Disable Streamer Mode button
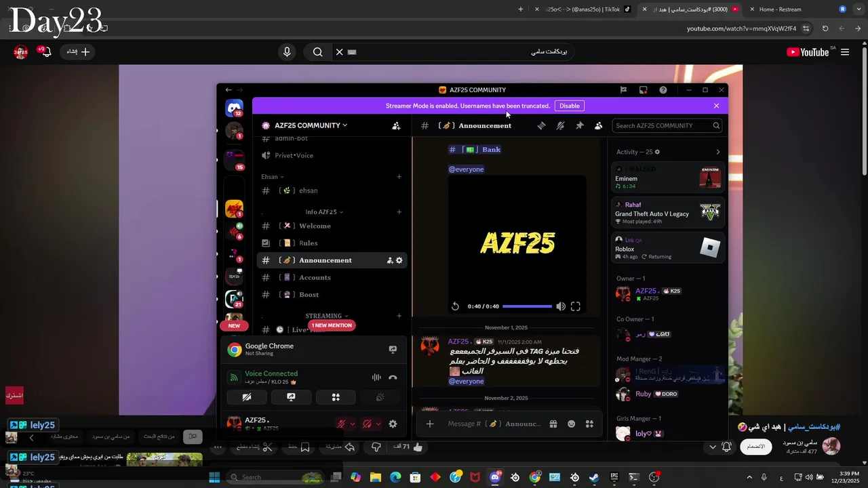 click(570, 106)
